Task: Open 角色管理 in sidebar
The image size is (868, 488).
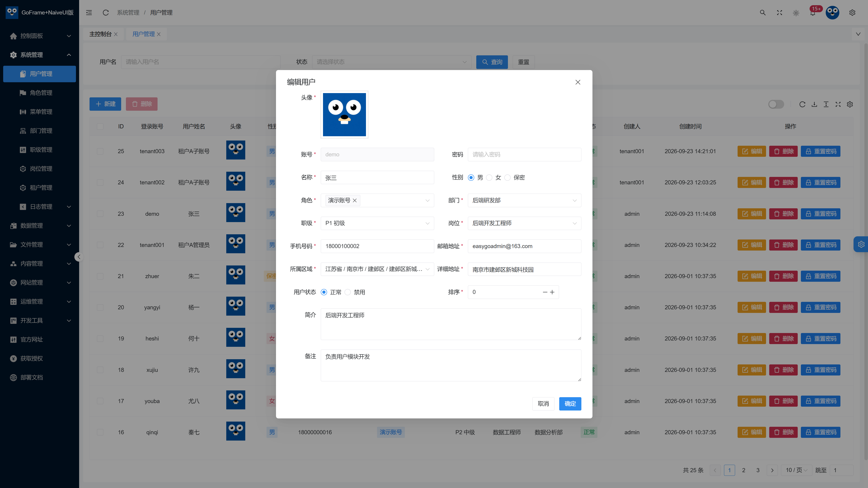Action: [x=39, y=93]
